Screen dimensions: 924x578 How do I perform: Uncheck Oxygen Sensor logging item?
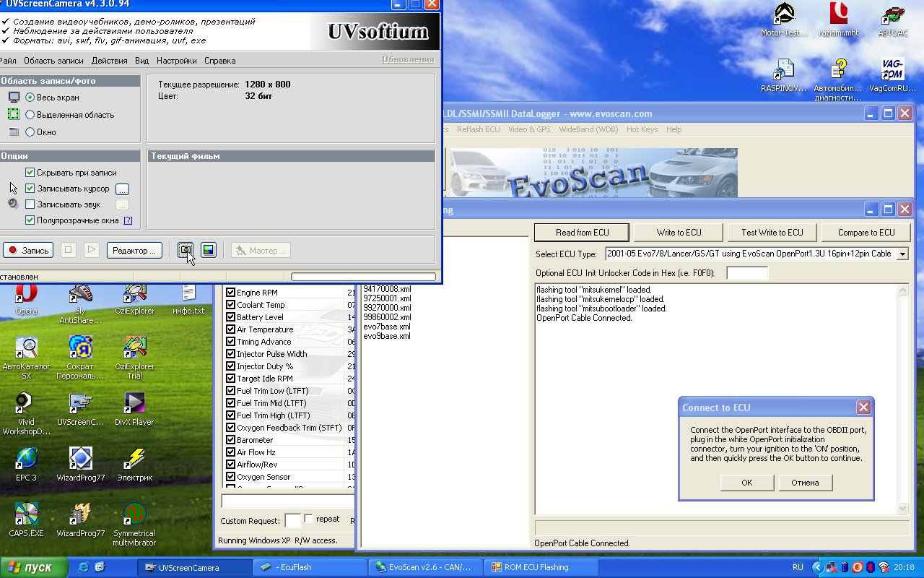[x=231, y=477]
